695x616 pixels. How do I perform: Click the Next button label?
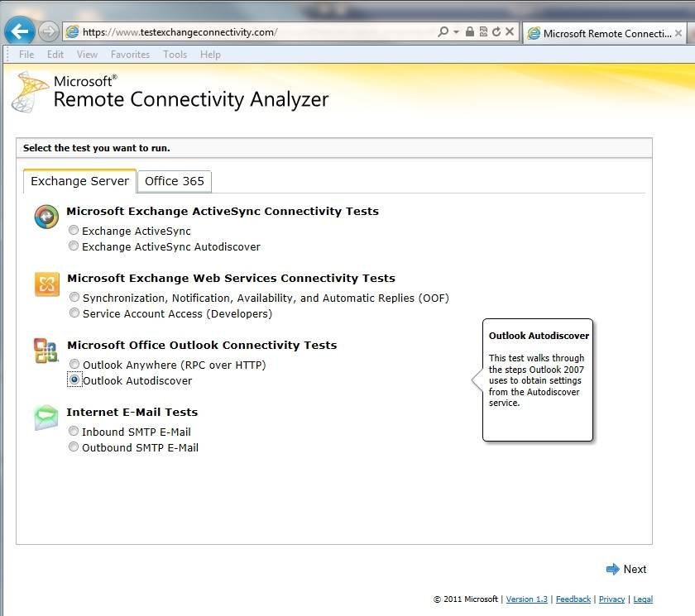point(635,569)
